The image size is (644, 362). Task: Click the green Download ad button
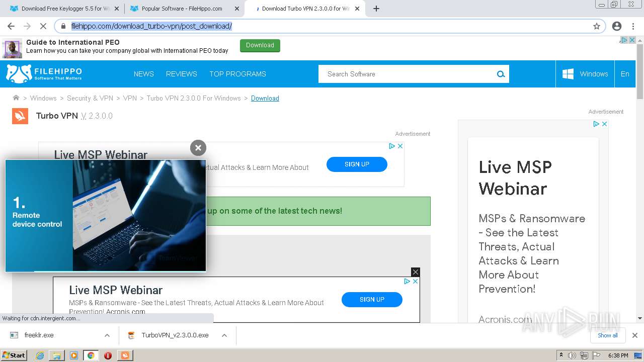point(260,45)
